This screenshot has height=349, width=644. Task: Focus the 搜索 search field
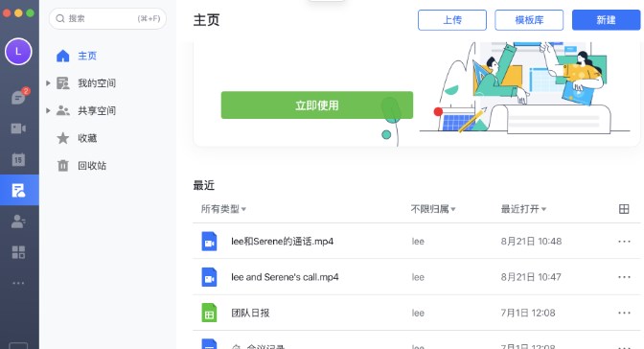tap(107, 18)
